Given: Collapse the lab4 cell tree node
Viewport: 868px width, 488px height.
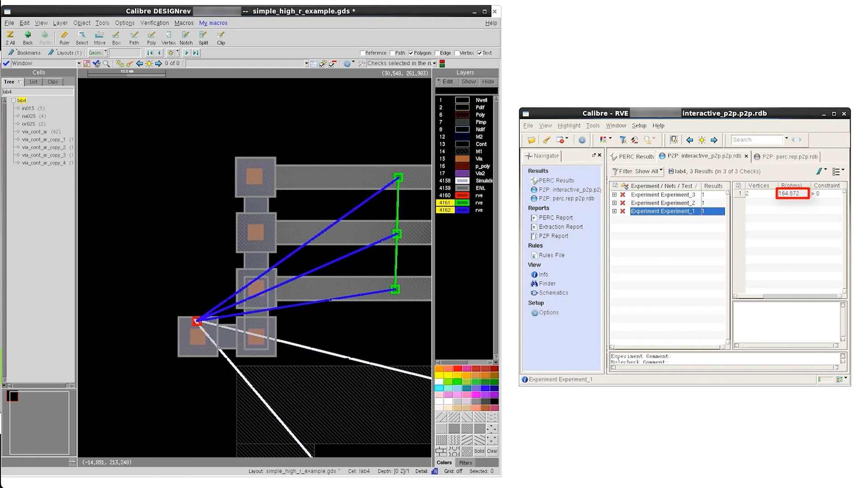Looking at the screenshot, I should click(x=14, y=100).
